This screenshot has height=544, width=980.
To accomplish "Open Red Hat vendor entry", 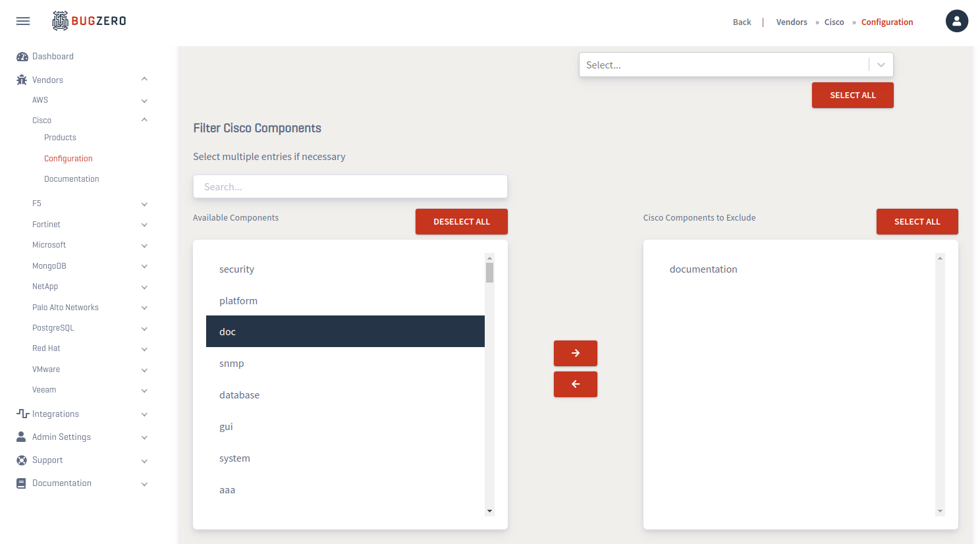I will pos(46,348).
